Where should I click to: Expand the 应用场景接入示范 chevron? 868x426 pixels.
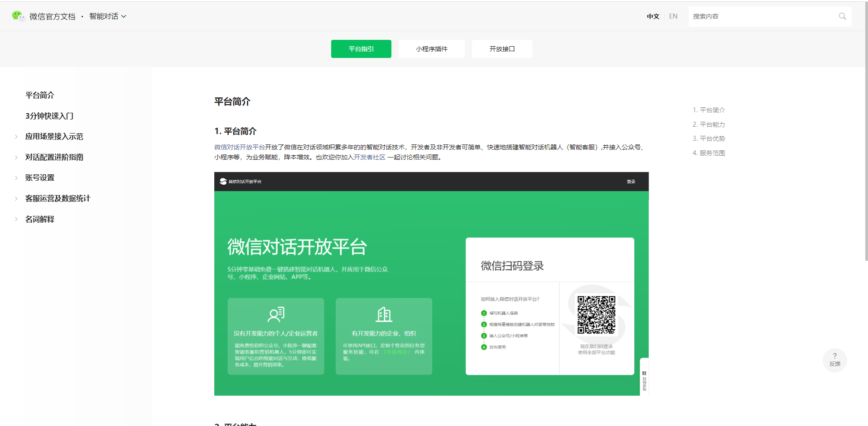[16, 137]
